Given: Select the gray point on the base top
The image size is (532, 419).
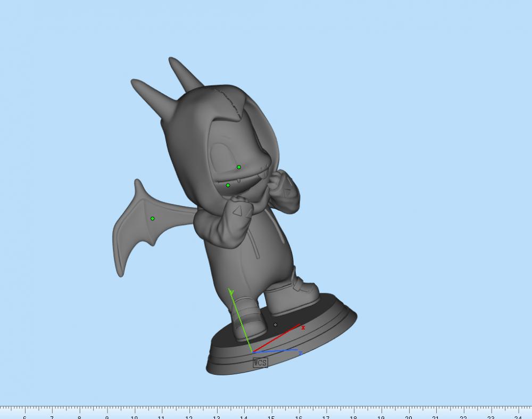Looking at the screenshot, I should [x=275, y=325].
